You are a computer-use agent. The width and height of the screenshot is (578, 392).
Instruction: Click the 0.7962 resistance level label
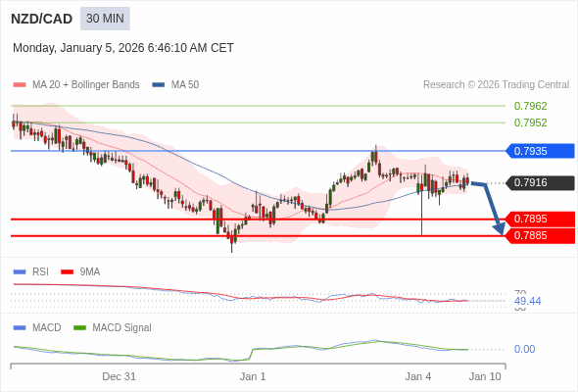pos(530,106)
